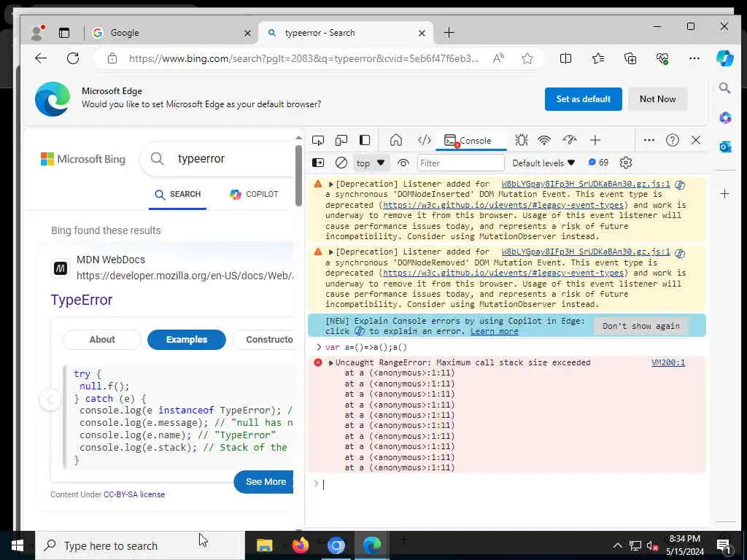Open the Bing COPILOT tab
Viewport: 747px width, 560px height.
point(254,194)
